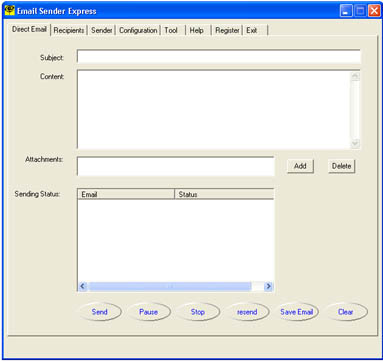Add an attachment with Add button
This screenshot has width=383, height=362.
[300, 166]
